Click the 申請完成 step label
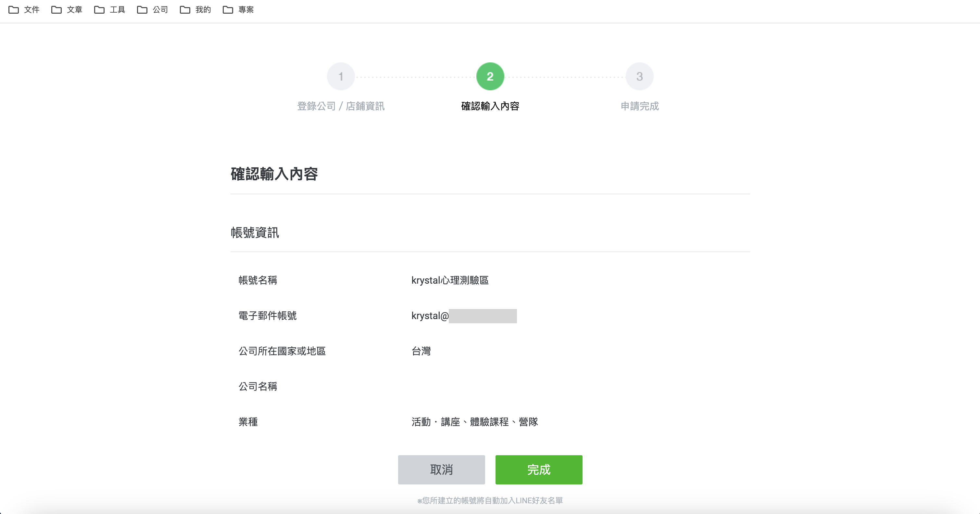Viewport: 980px width, 514px height. pyautogui.click(x=639, y=106)
